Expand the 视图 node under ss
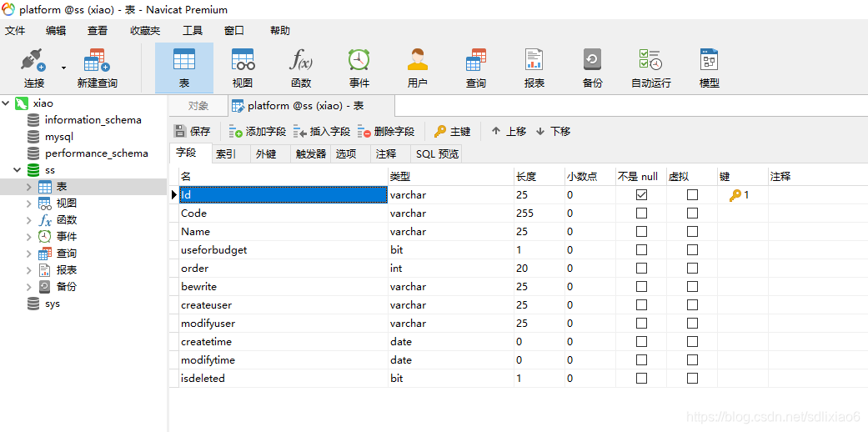Viewport: 868px width, 432px height. tap(29, 203)
